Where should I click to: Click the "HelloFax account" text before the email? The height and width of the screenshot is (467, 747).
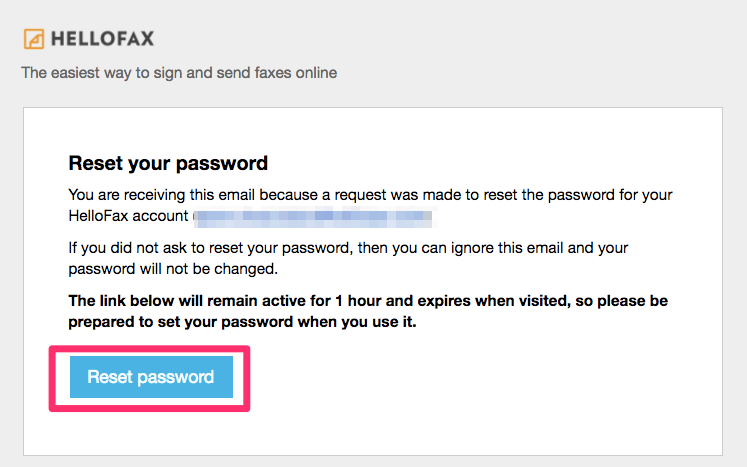(129, 216)
